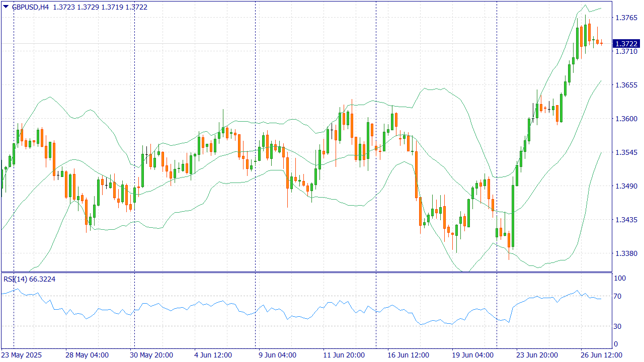The width and height of the screenshot is (644, 362).
Task: Click the triangle arrow beside GBPUSD,H4
Action: [6, 7]
